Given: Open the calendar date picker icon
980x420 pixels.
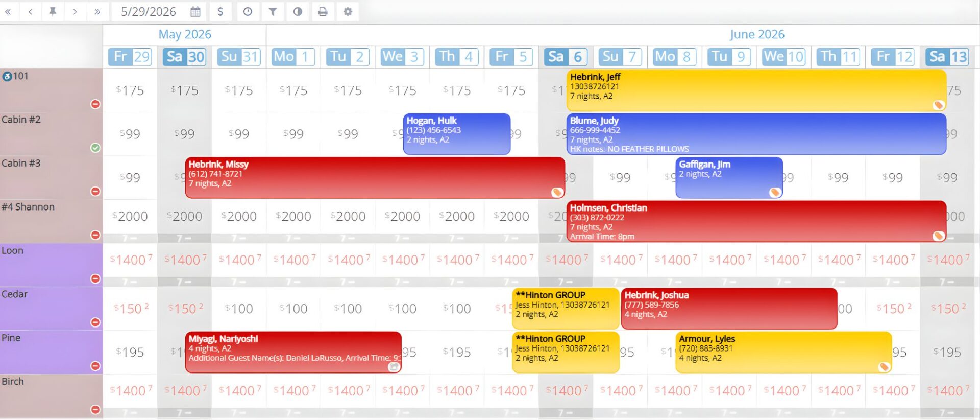Looking at the screenshot, I should pyautogui.click(x=195, y=11).
